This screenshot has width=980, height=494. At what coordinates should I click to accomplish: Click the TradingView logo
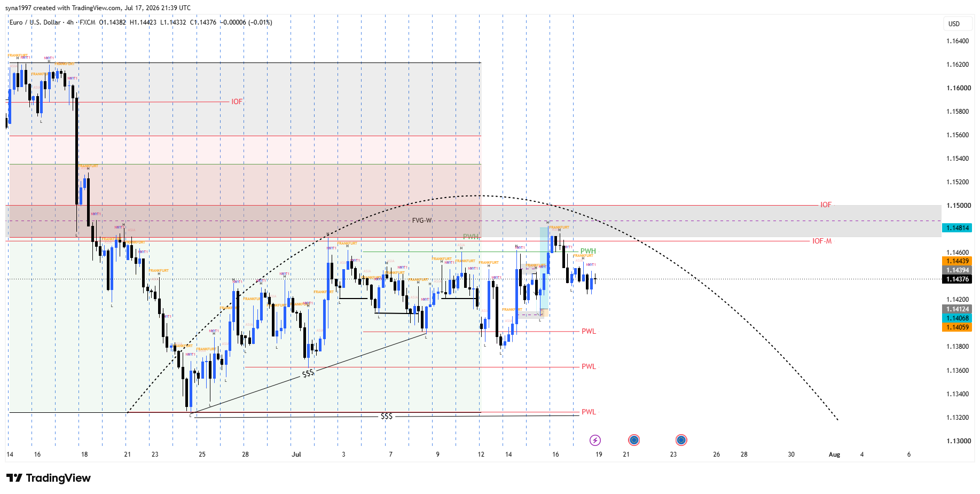click(49, 478)
